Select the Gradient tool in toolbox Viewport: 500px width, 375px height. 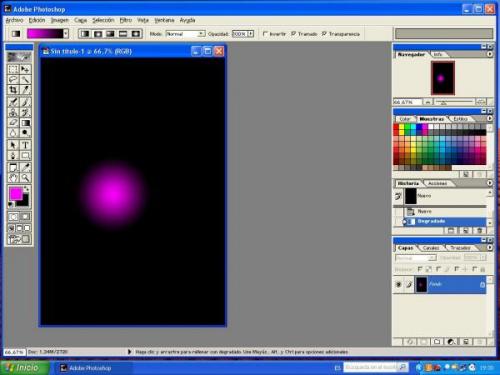(x=25, y=123)
